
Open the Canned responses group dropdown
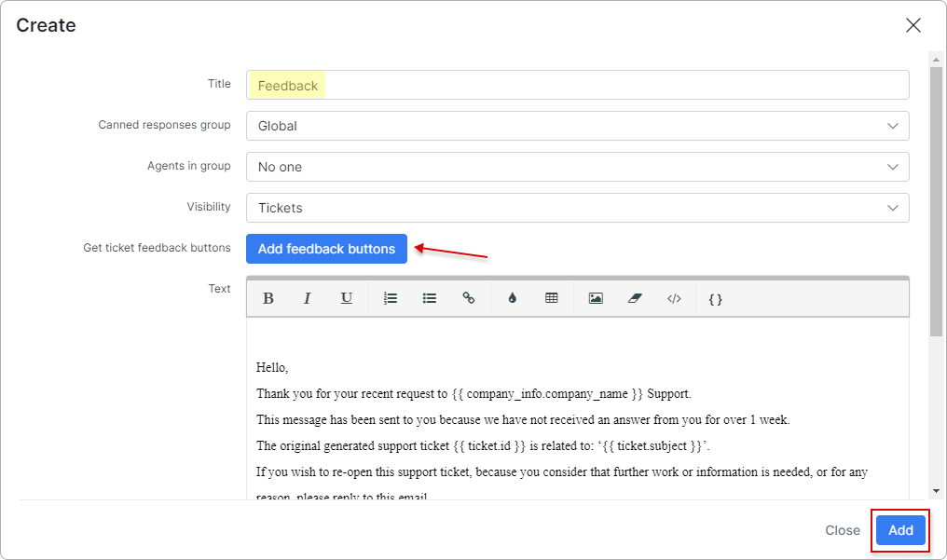tap(577, 126)
